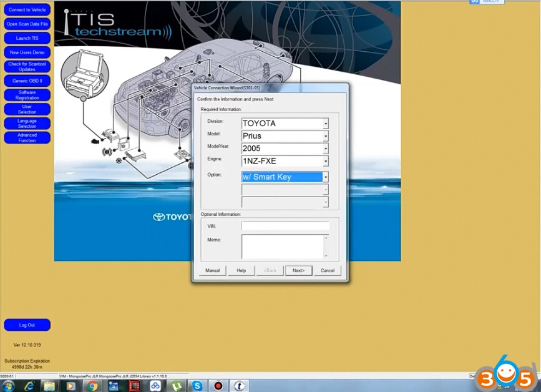Open the Advanced Function button
This screenshot has width=541, height=392.
(27, 137)
